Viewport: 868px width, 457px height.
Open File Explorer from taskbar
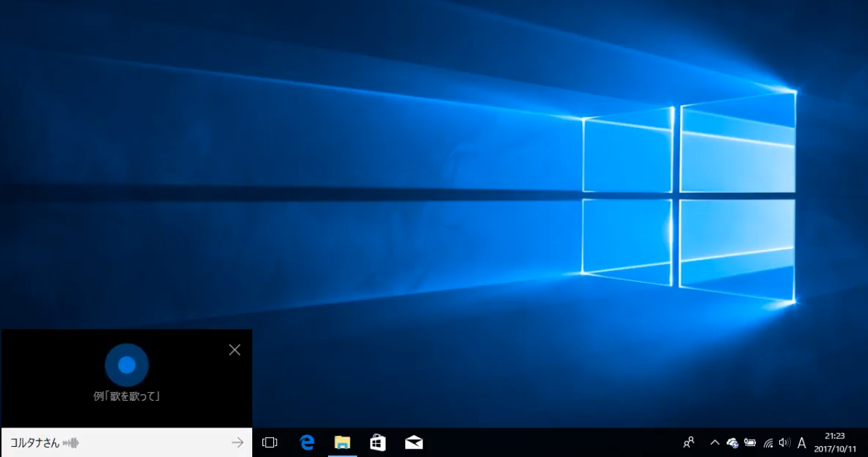pyautogui.click(x=342, y=443)
